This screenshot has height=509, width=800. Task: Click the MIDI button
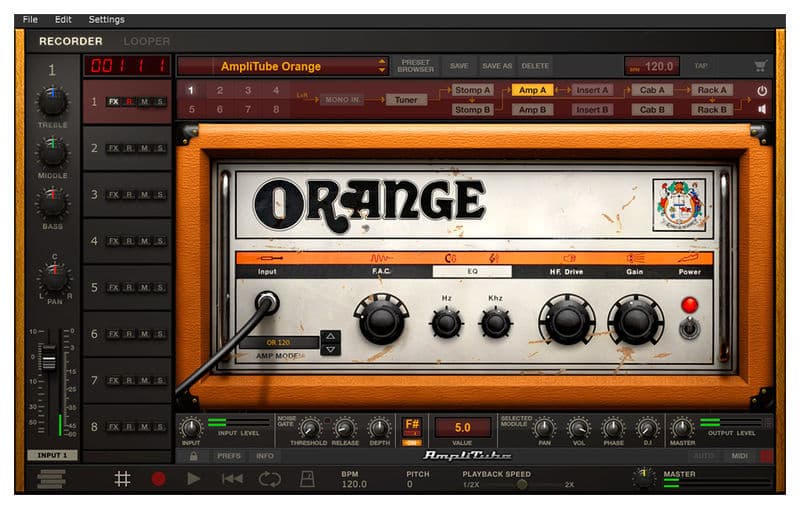[739, 456]
